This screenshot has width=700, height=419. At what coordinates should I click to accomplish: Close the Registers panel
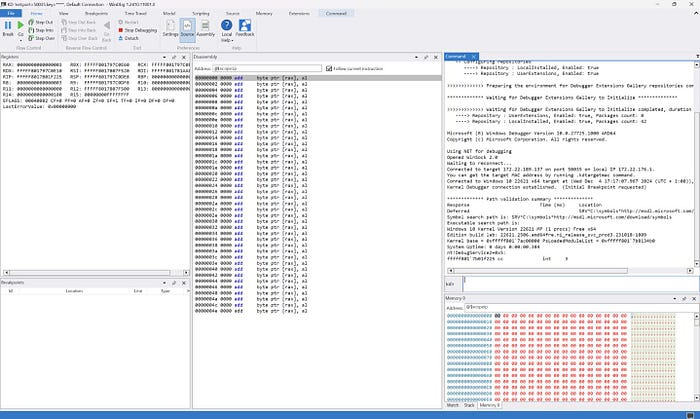(184, 57)
